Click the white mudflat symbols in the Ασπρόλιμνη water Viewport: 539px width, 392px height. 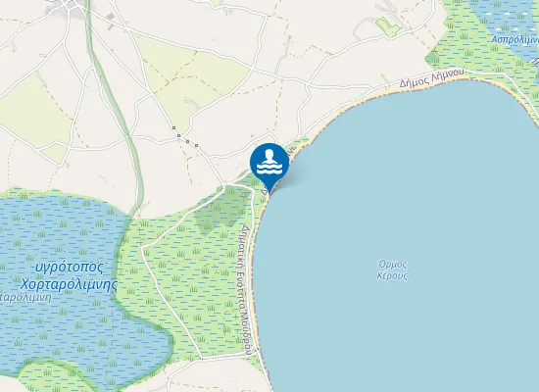[506, 14]
